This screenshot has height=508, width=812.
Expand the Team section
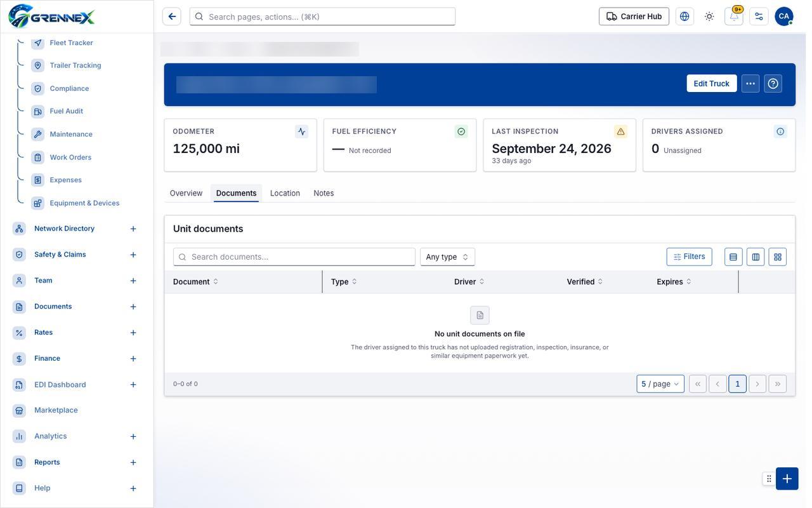click(133, 281)
